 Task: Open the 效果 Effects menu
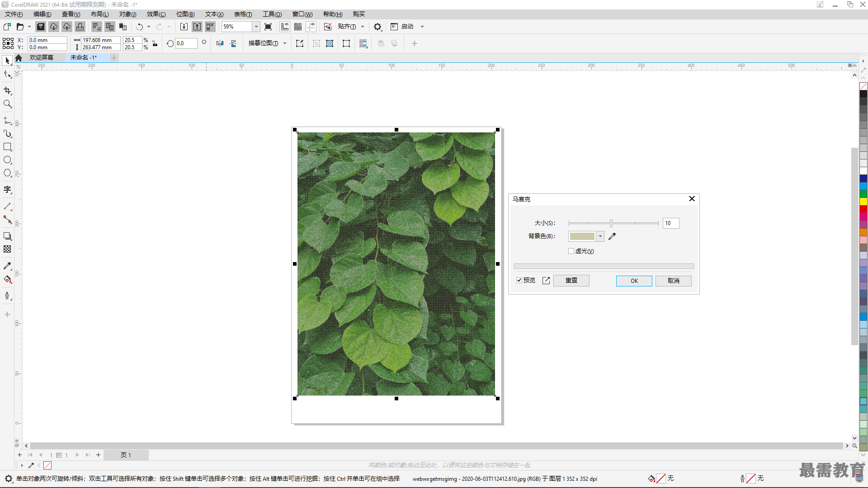[156, 14]
